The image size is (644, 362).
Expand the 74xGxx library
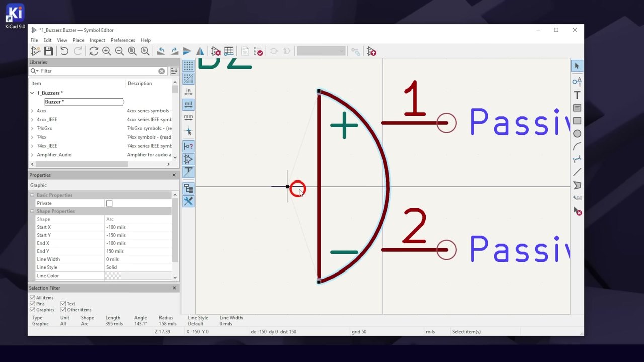coord(32,128)
